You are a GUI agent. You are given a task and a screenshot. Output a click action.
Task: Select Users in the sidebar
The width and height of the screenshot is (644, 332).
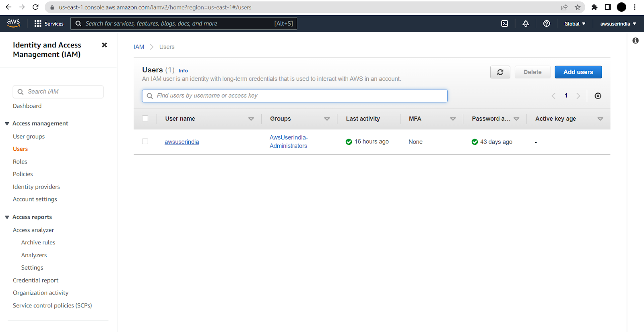[20, 149]
